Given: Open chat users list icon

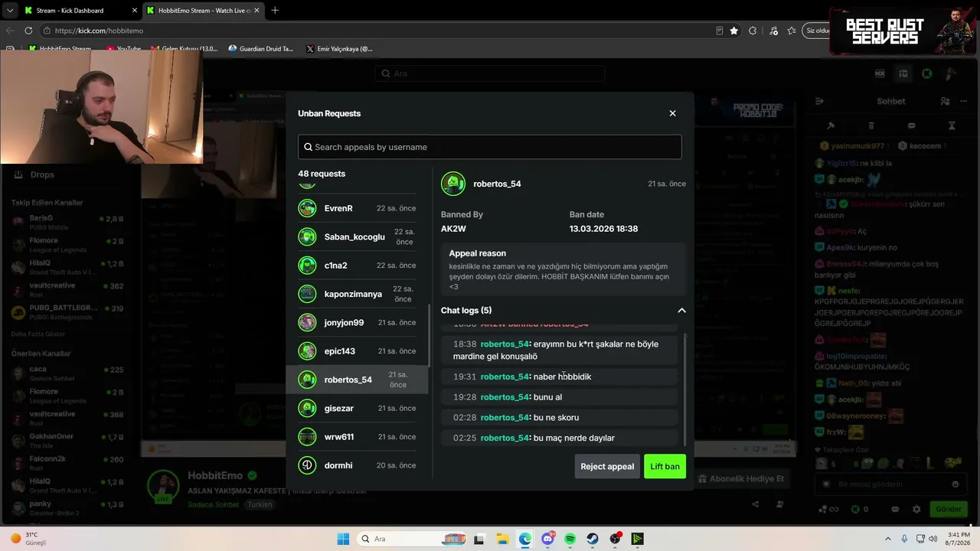Looking at the screenshot, I should [x=945, y=101].
